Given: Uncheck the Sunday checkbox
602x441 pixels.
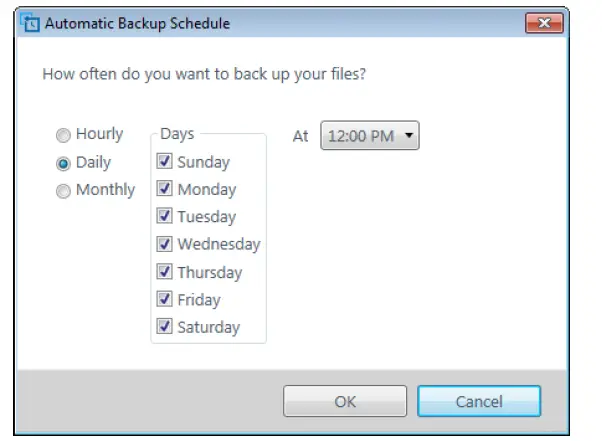Looking at the screenshot, I should click(165, 162).
